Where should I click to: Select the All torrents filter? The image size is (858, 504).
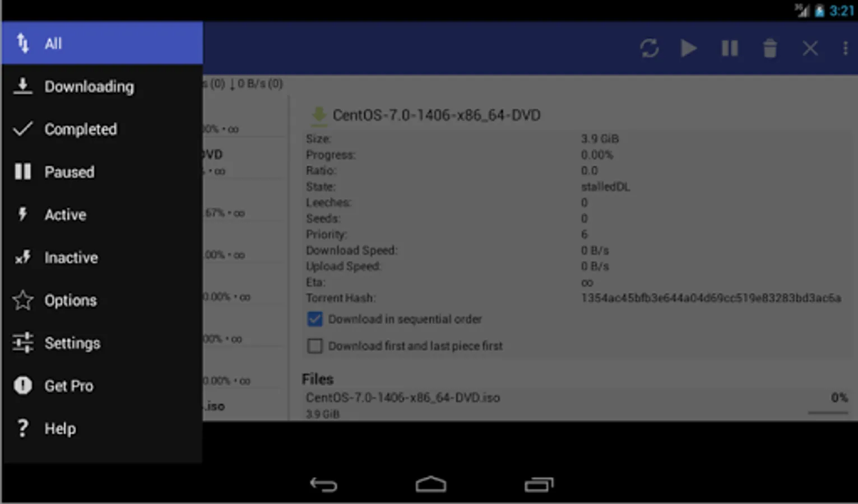point(102,43)
